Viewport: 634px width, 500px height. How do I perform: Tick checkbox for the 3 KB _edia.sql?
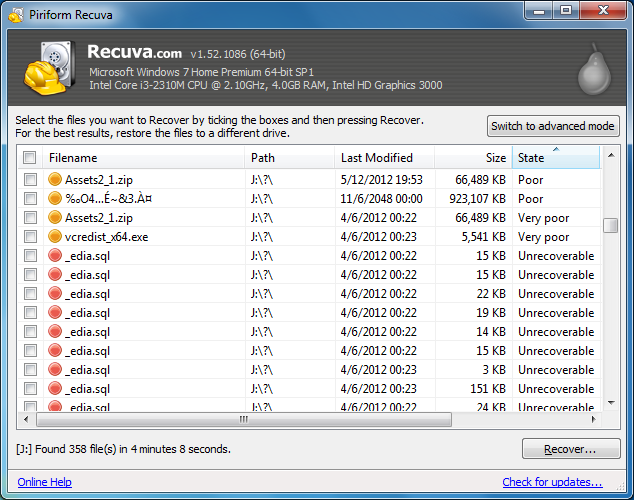[x=30, y=369]
